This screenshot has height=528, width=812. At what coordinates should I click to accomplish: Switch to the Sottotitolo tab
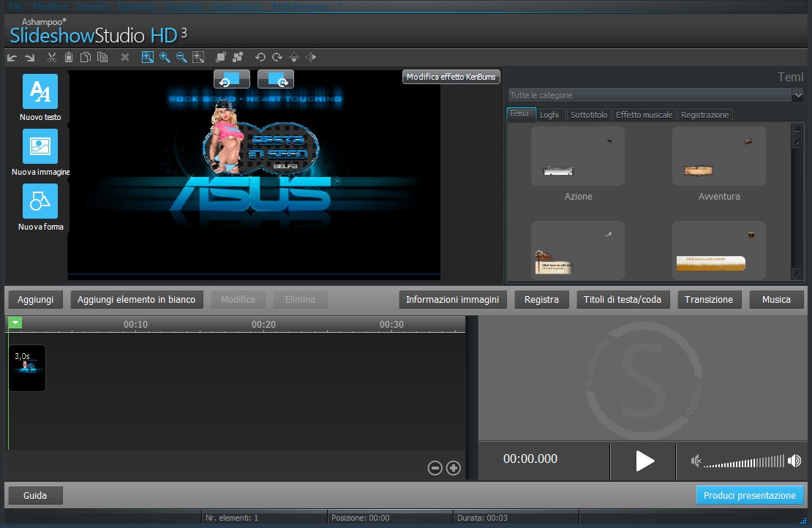pos(589,114)
